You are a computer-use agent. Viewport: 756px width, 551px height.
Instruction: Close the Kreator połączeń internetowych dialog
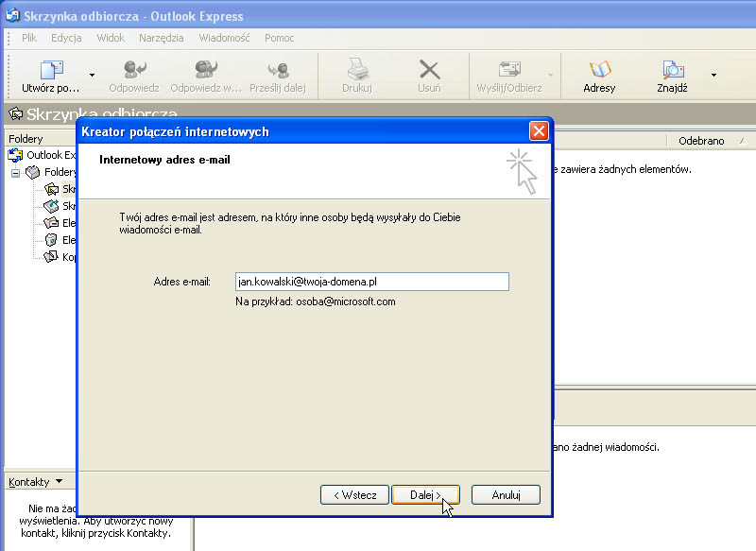[539, 131]
